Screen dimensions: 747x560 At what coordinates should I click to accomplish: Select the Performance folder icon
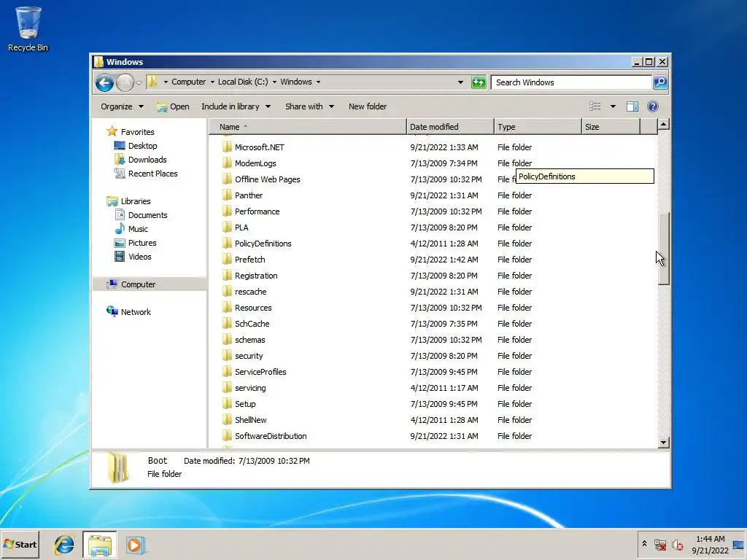(x=227, y=211)
